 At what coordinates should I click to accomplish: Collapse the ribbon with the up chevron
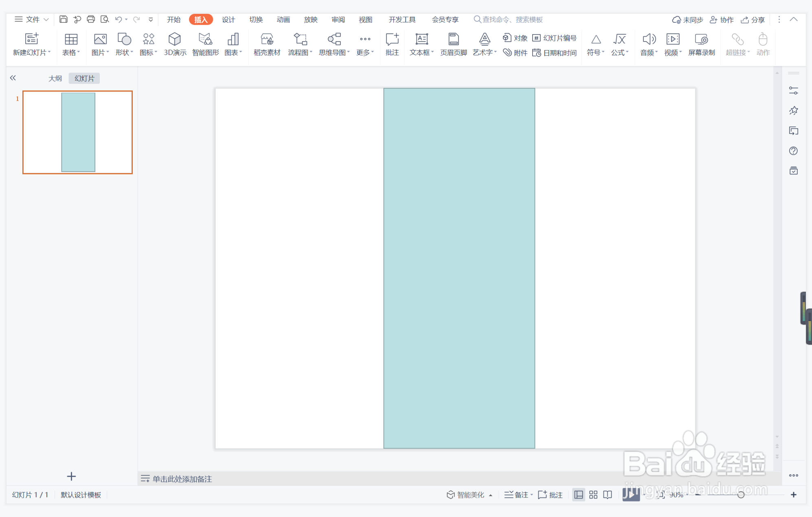pyautogui.click(x=794, y=19)
